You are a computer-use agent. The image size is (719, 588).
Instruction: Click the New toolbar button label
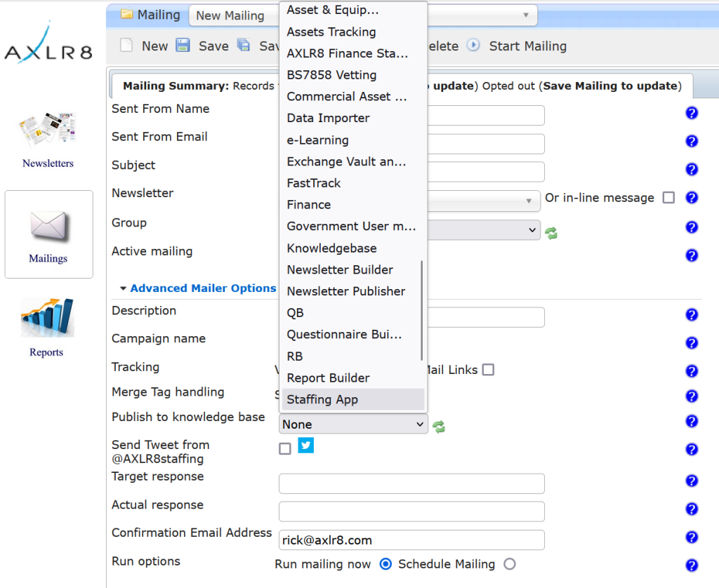click(x=155, y=46)
